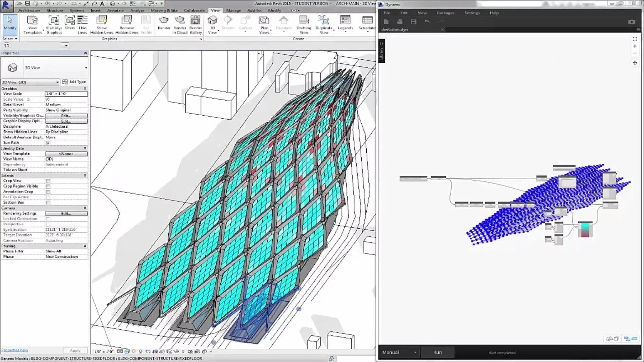Expand the 3D View type selector dropdown

[86, 68]
